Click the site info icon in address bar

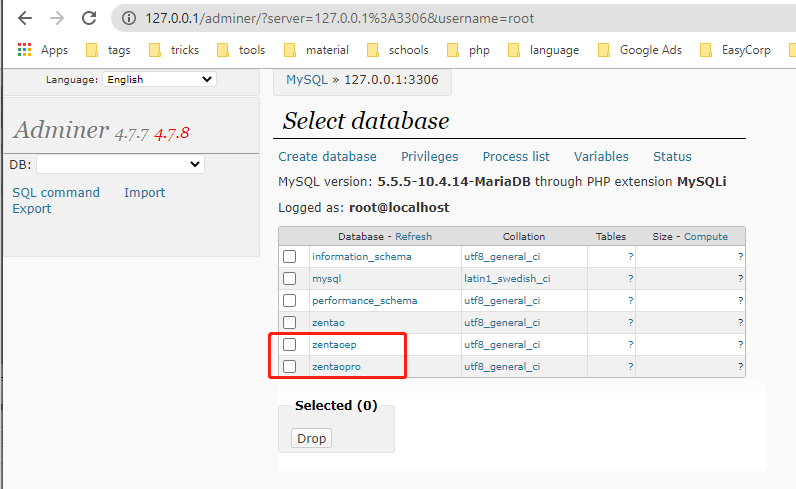point(129,18)
